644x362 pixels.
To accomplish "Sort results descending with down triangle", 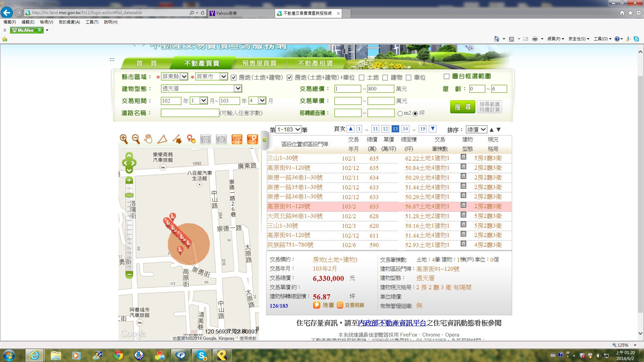I will (x=498, y=130).
